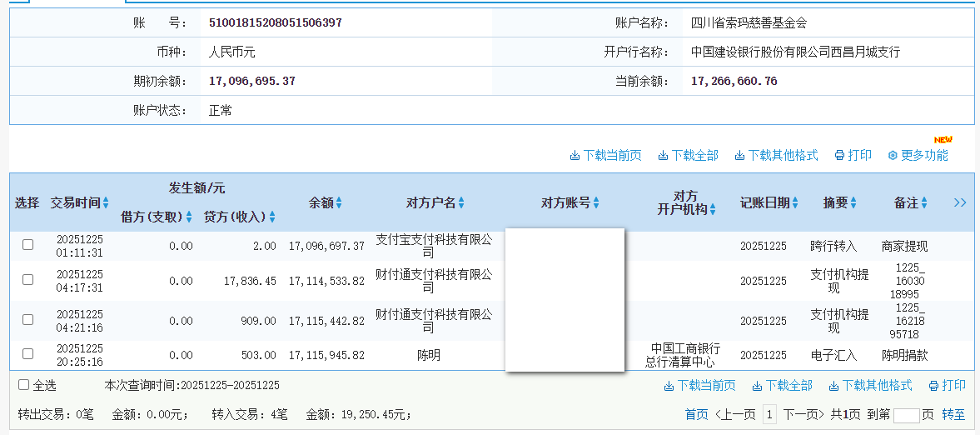This screenshot has width=980, height=435.
Task: Click the top download all icon
Action: pyautogui.click(x=663, y=156)
